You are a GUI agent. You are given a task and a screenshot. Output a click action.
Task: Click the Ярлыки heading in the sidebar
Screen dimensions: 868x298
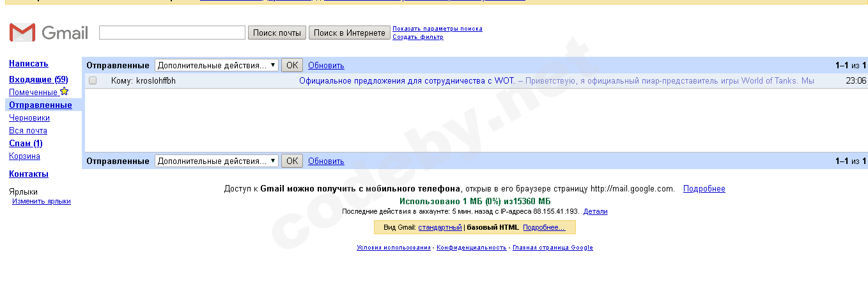(x=23, y=191)
